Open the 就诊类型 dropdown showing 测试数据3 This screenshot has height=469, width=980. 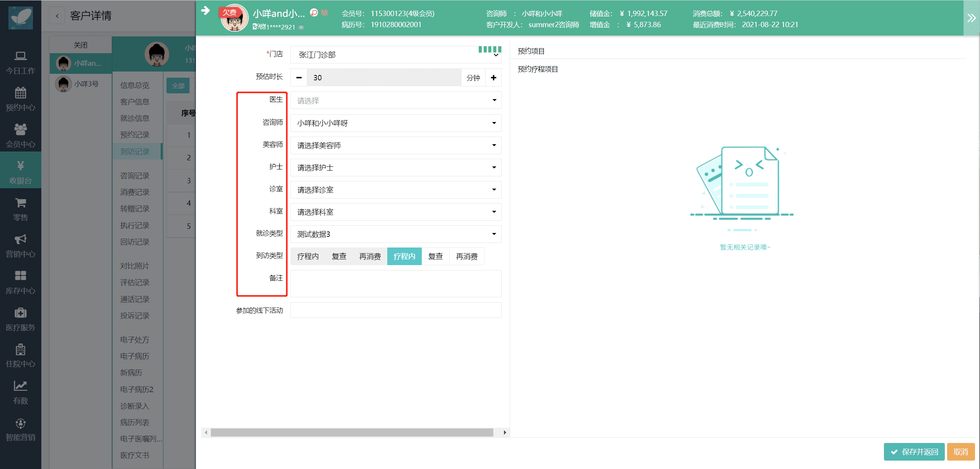pyautogui.click(x=396, y=234)
